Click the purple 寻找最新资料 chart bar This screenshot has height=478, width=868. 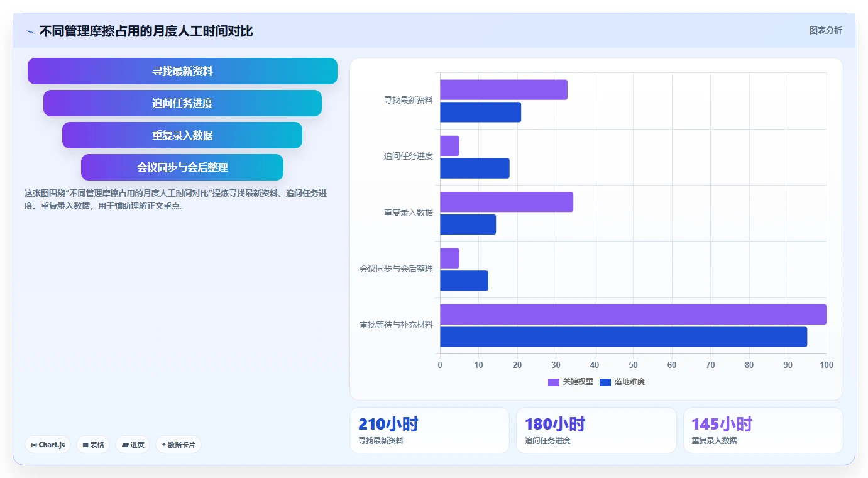point(503,90)
